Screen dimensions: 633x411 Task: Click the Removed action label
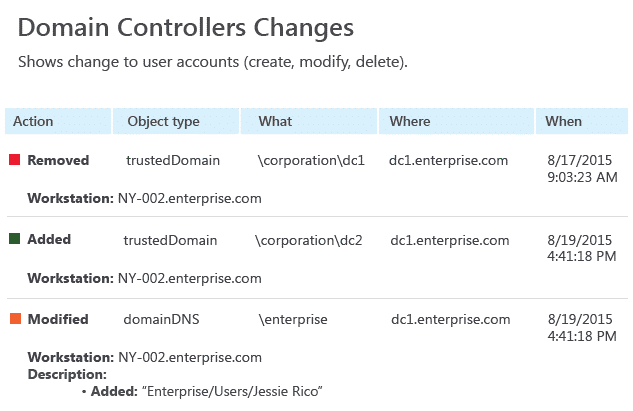tap(58, 160)
